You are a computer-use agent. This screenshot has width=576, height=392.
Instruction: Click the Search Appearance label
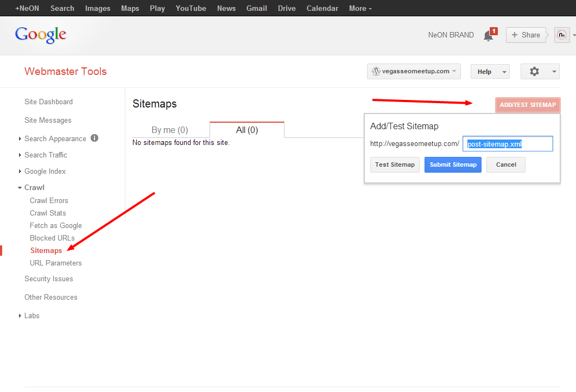[x=55, y=139]
